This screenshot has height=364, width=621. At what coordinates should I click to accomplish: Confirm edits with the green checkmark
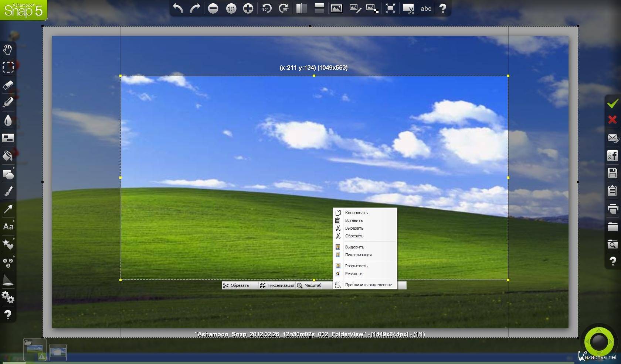coord(612,103)
